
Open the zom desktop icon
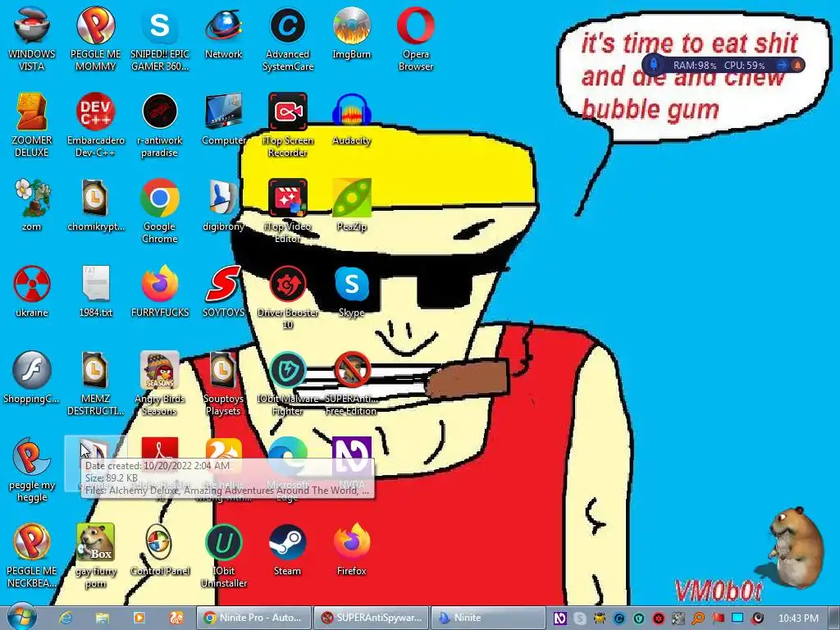32,206
